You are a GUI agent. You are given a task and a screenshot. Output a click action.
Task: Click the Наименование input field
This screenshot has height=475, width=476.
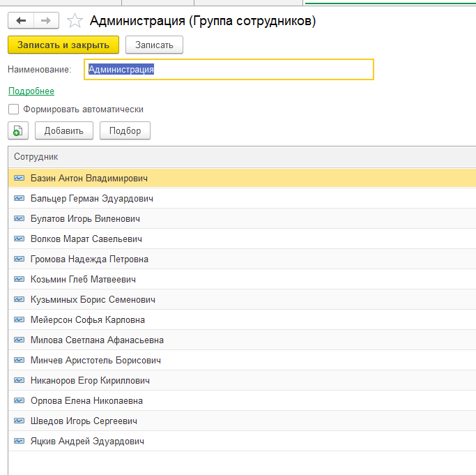click(x=229, y=70)
